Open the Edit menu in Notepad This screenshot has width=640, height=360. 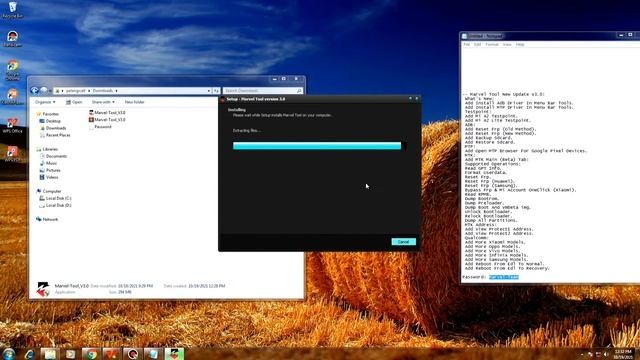coord(477,44)
